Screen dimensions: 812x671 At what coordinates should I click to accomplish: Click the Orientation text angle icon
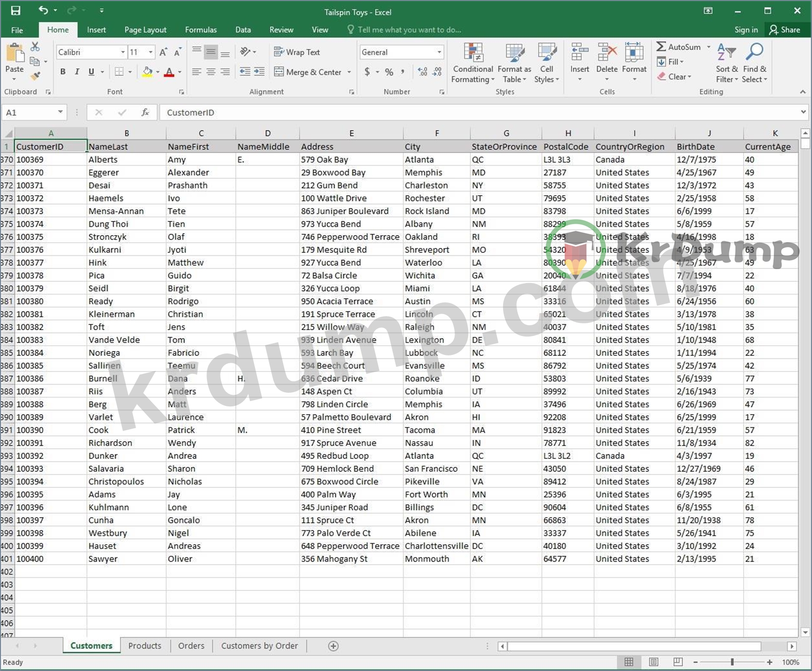click(245, 51)
